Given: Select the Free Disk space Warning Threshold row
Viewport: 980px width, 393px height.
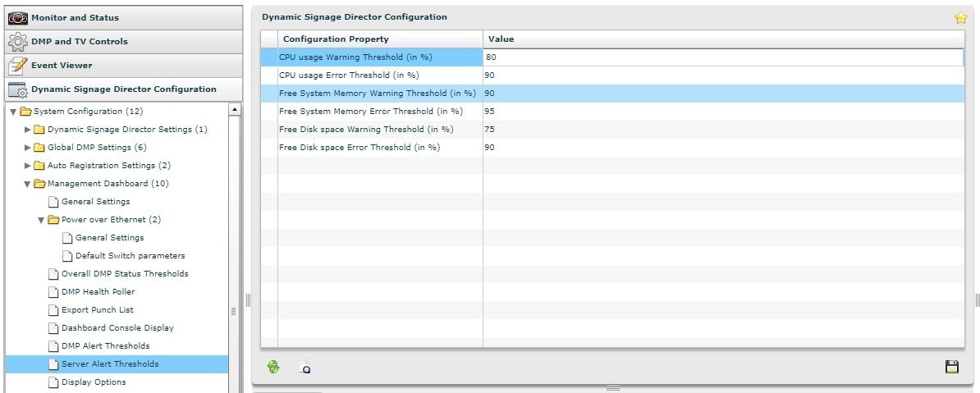Looking at the screenshot, I should 612,130.
